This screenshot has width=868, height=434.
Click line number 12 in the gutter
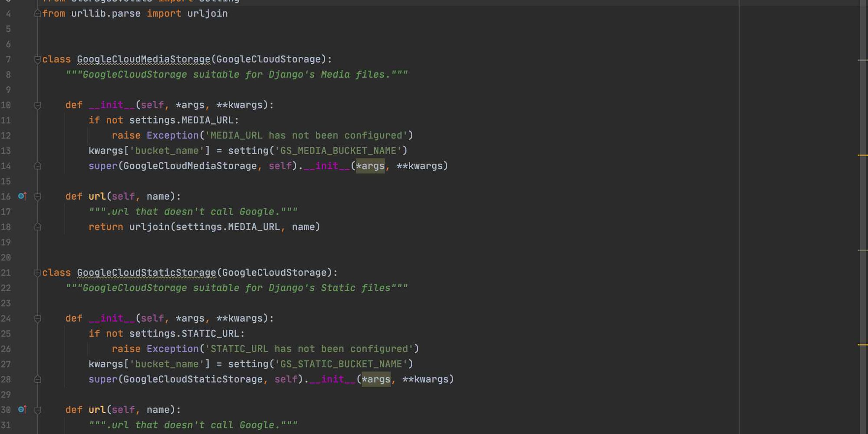coord(6,135)
